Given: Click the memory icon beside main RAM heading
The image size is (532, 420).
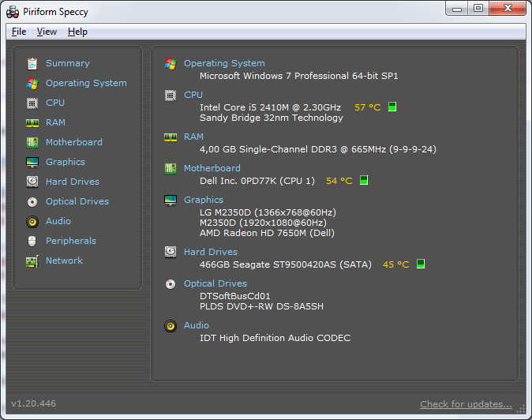Looking at the screenshot, I should 170,137.
